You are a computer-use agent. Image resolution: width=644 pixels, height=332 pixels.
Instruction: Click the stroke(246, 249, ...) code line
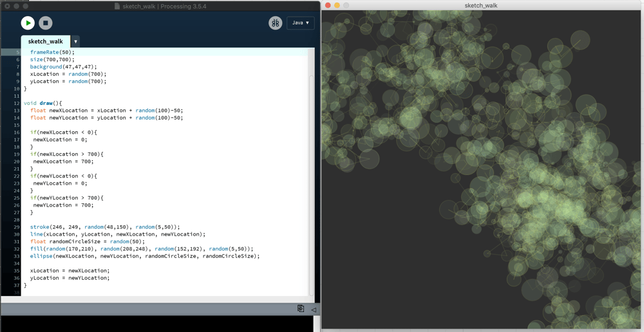tap(105, 227)
